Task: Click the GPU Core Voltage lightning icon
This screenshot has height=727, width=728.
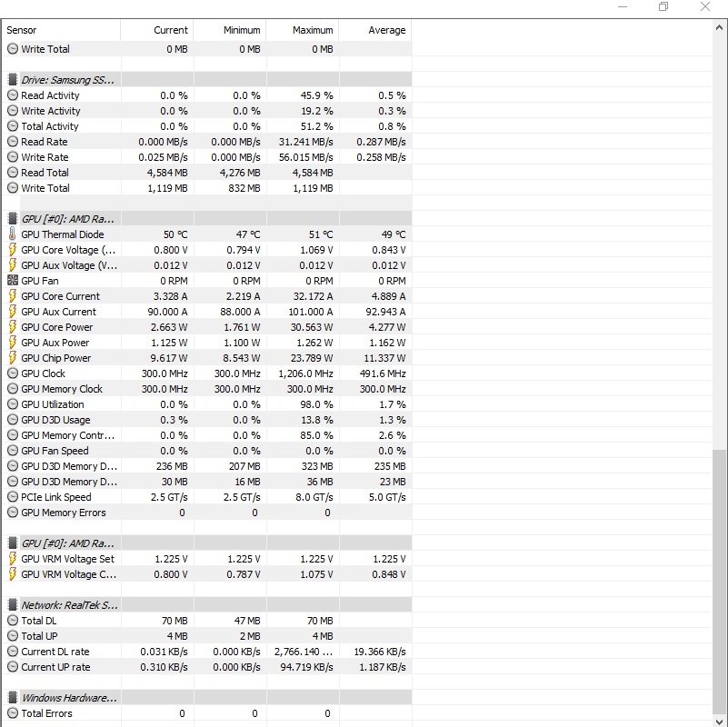Action: coord(13,250)
